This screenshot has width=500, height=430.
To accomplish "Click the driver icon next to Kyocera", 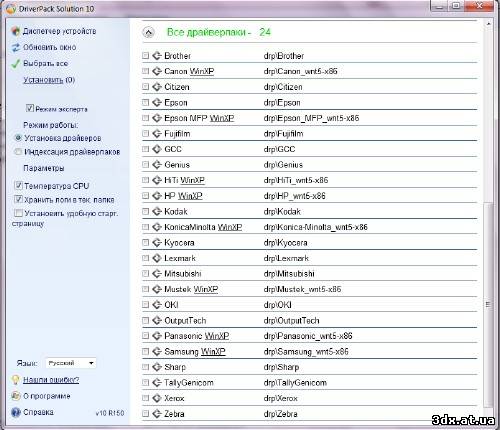I will pyautogui.click(x=157, y=242).
